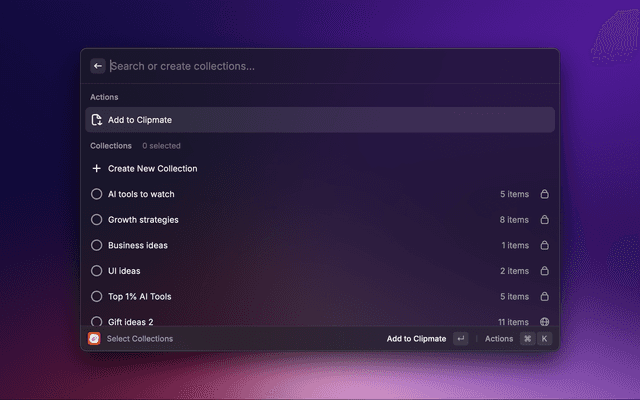Focus the Search or create collections field
This screenshot has width=640, height=400.
(x=320, y=66)
